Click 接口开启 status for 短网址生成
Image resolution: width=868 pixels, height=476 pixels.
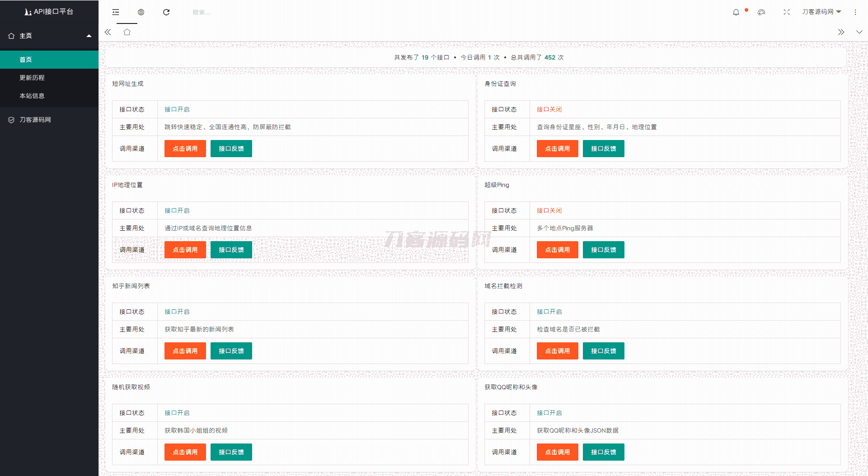tap(177, 109)
